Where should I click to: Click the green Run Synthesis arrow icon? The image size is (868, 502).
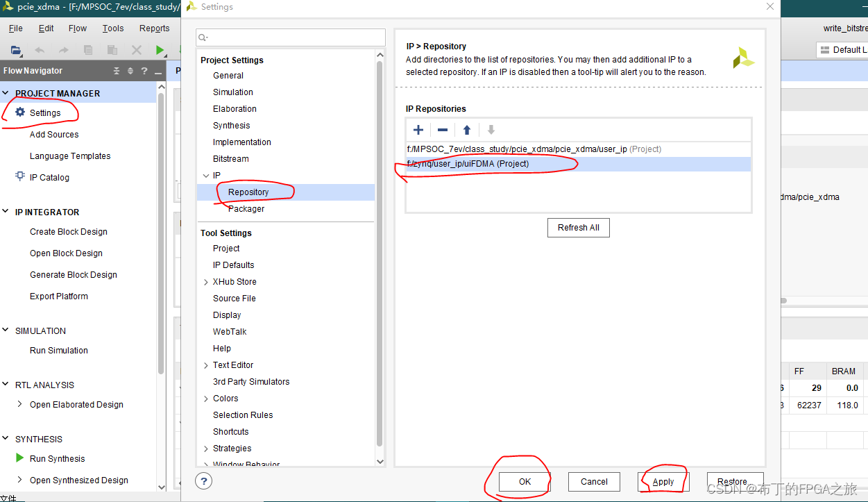point(20,458)
